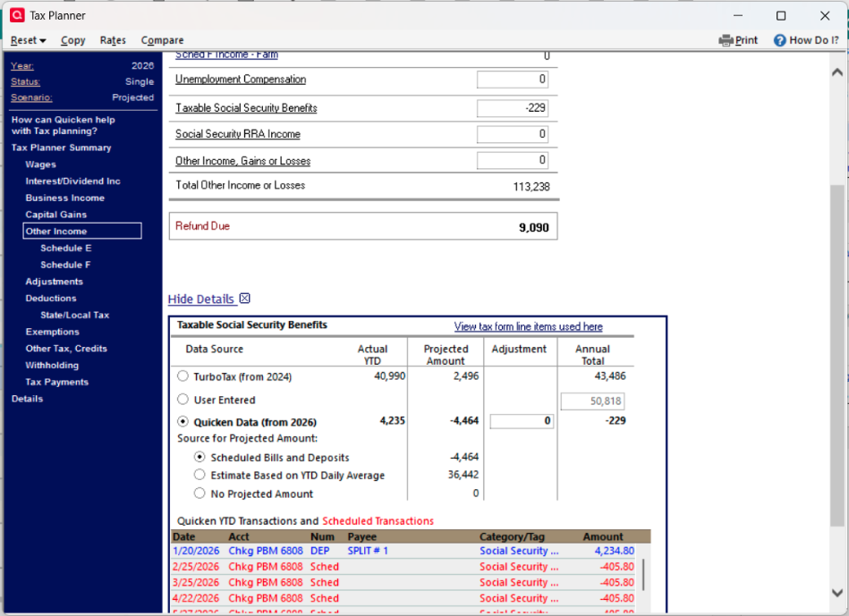This screenshot has height=616, width=849.
Task: Open Details in sidebar
Action: (x=27, y=399)
